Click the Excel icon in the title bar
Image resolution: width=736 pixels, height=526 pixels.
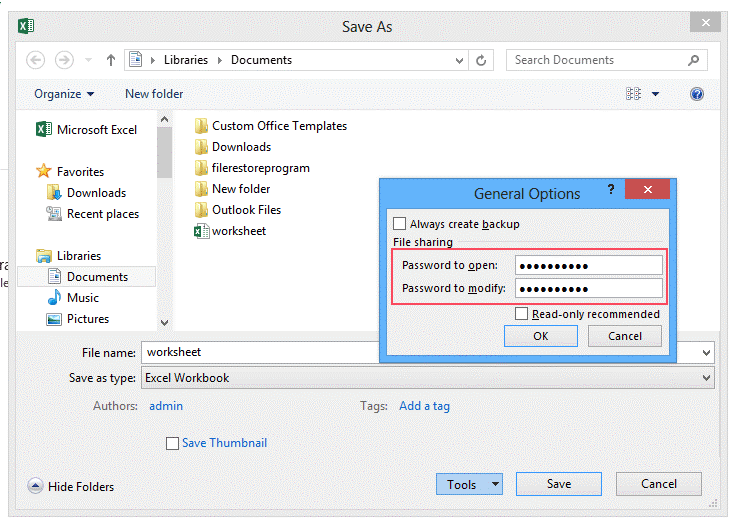pos(26,25)
